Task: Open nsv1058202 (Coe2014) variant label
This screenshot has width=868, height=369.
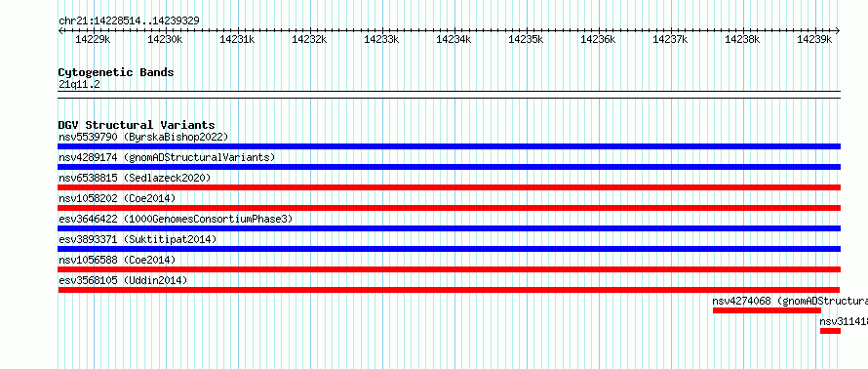Action: [117, 198]
